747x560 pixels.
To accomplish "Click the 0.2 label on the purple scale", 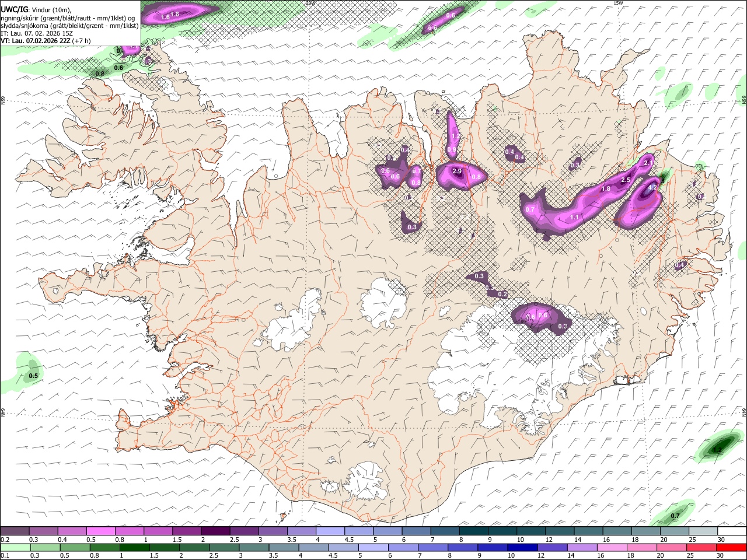I will tap(5, 540).
